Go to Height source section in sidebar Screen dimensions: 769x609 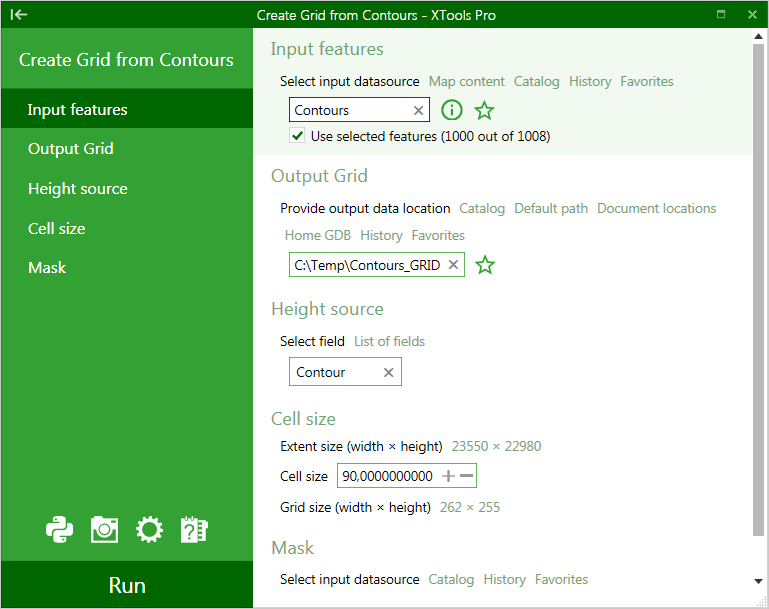click(x=127, y=188)
